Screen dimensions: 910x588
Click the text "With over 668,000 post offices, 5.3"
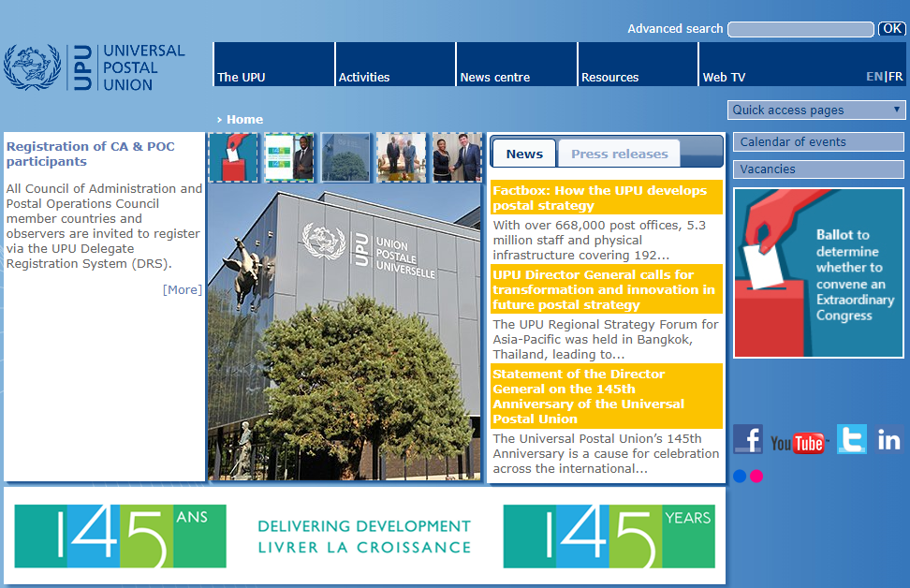coord(599,226)
